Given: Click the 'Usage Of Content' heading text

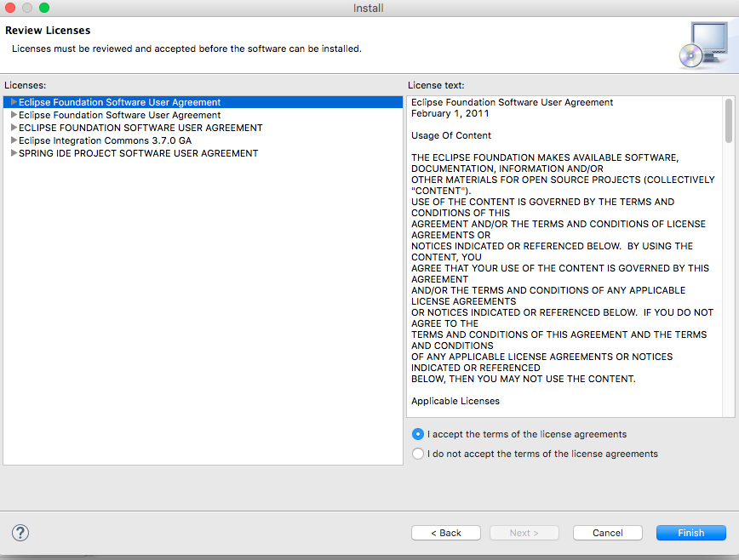Looking at the screenshot, I should click(451, 135).
